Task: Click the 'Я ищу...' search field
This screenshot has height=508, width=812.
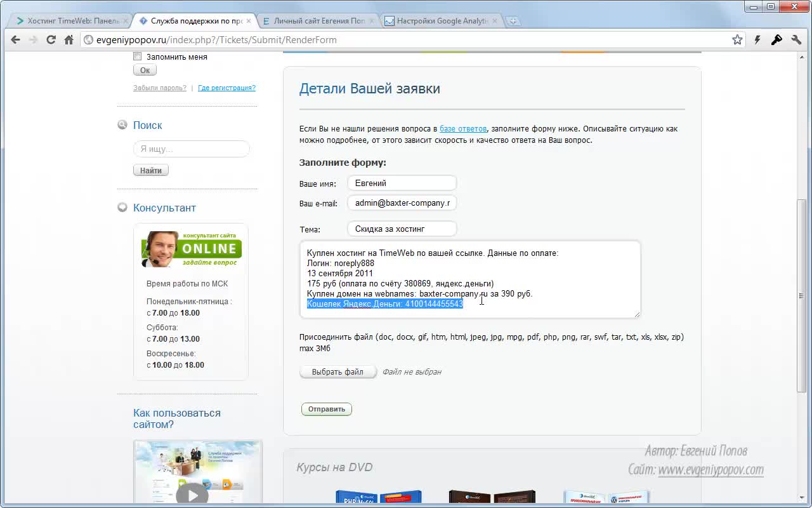Action: [x=192, y=149]
